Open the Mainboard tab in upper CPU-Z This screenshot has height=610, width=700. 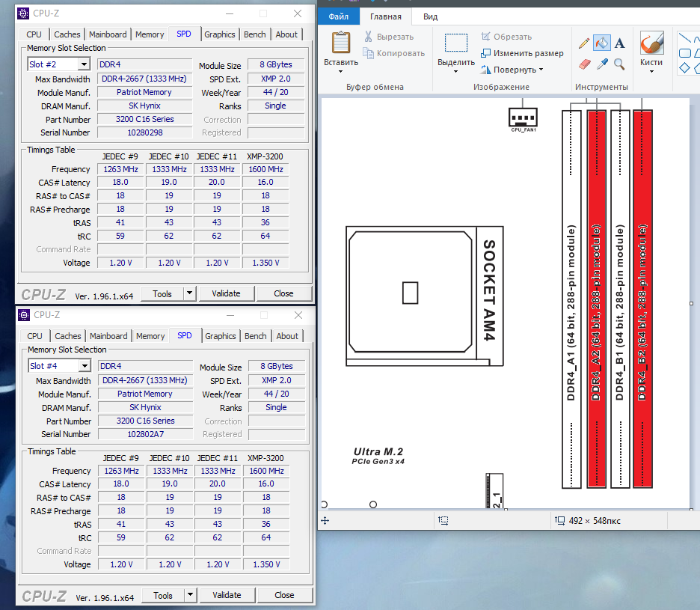[108, 34]
